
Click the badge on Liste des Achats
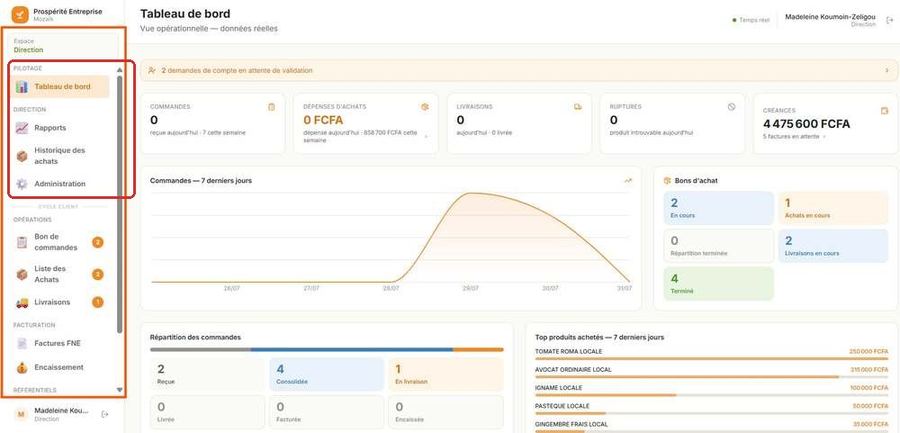click(x=98, y=275)
